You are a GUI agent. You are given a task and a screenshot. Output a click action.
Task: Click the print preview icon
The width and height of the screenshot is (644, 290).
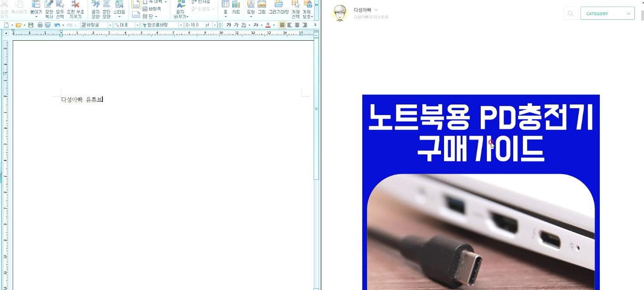click(x=47, y=25)
